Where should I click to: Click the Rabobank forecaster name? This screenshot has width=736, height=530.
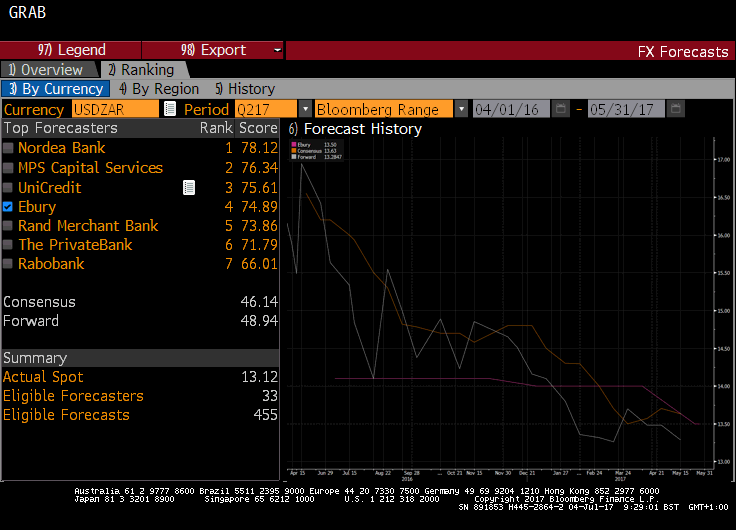(51, 264)
